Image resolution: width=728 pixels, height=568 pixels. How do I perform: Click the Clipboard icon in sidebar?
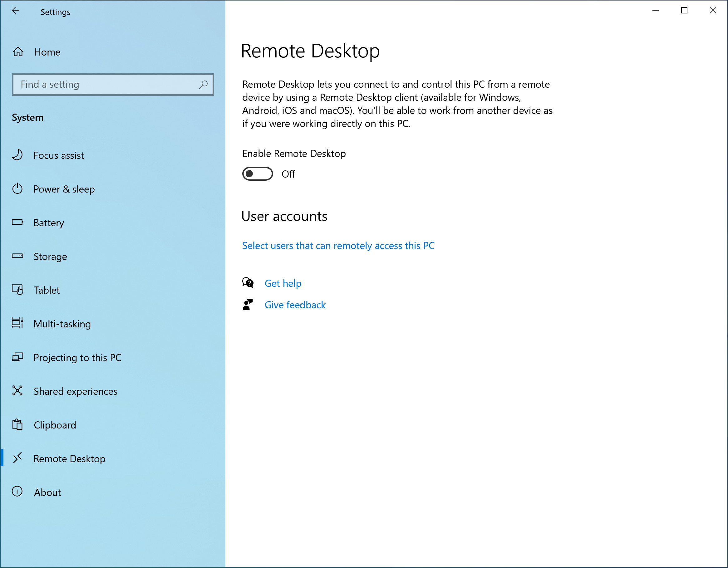click(x=18, y=424)
